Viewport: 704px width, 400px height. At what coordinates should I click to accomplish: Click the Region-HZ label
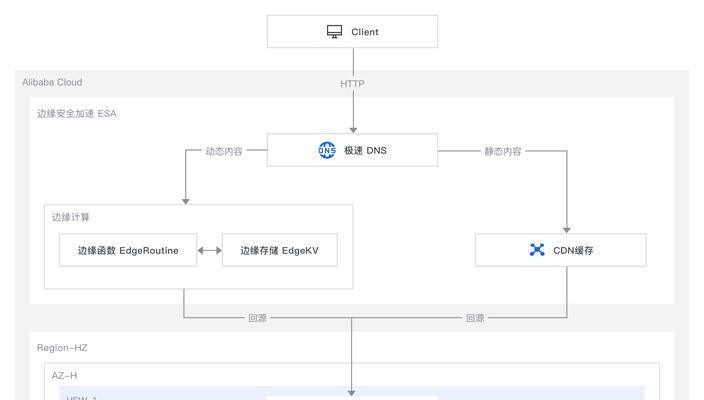coord(62,348)
